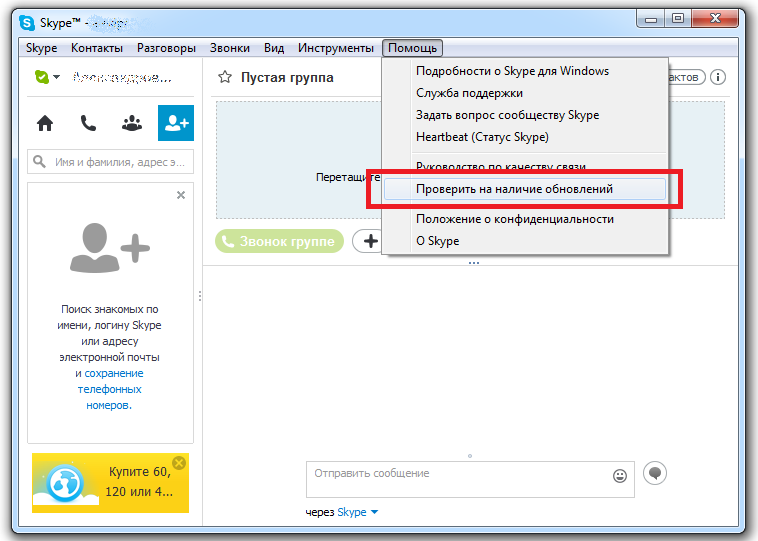Close the contact search hint panel
758x541 pixels.
(x=181, y=195)
